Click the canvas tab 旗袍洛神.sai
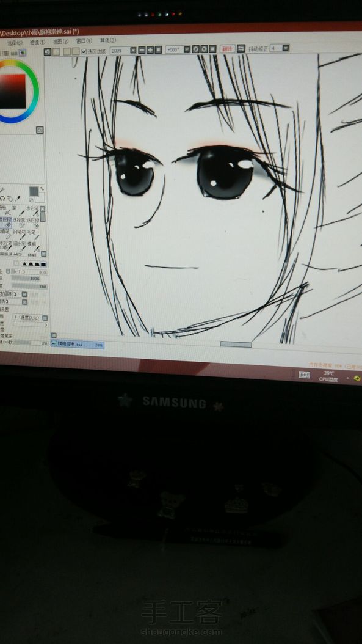This screenshot has height=644, width=362. point(77,345)
